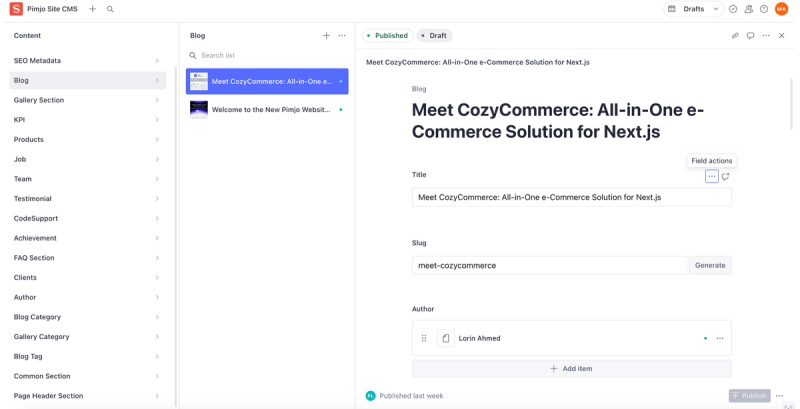Click the Sanity studio logo icon
The image size is (800, 409).
16,9
